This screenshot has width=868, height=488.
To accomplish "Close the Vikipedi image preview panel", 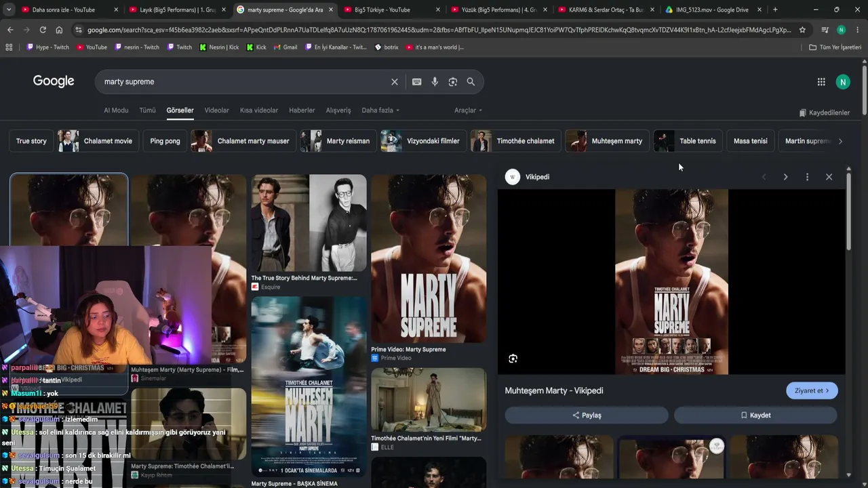I will click(x=829, y=177).
